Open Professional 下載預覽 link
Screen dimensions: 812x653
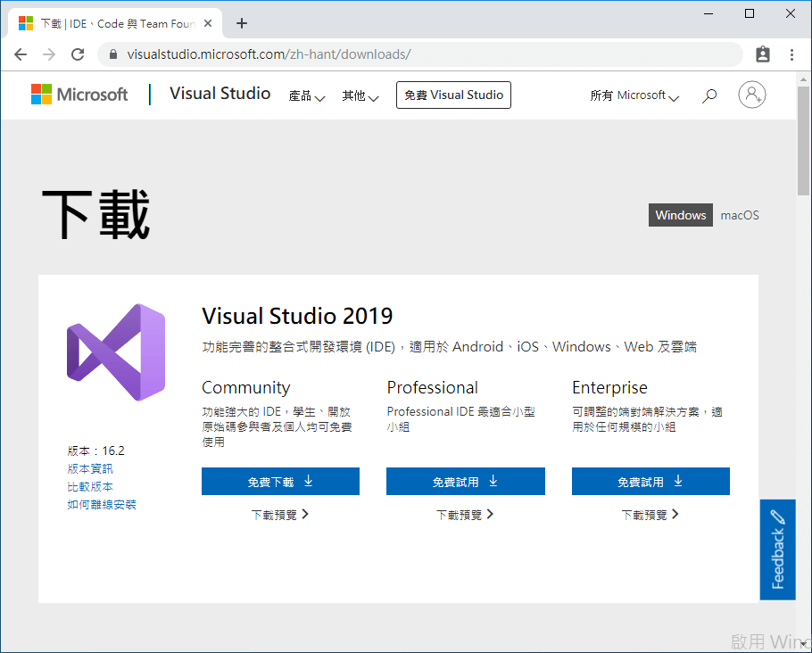coord(465,515)
